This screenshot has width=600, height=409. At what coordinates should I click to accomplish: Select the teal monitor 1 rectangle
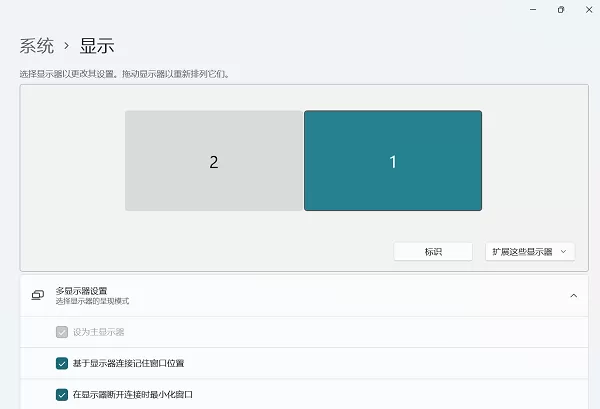click(x=393, y=161)
